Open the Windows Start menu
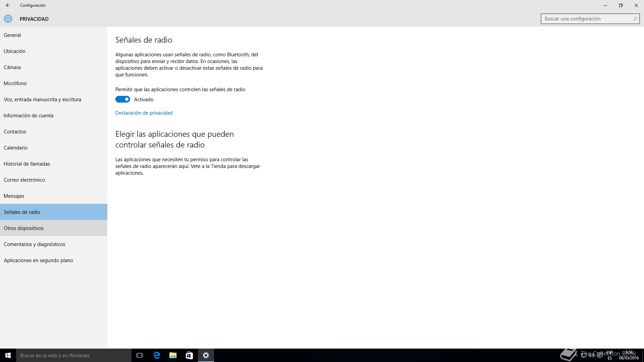Image resolution: width=644 pixels, height=362 pixels. 8,355
